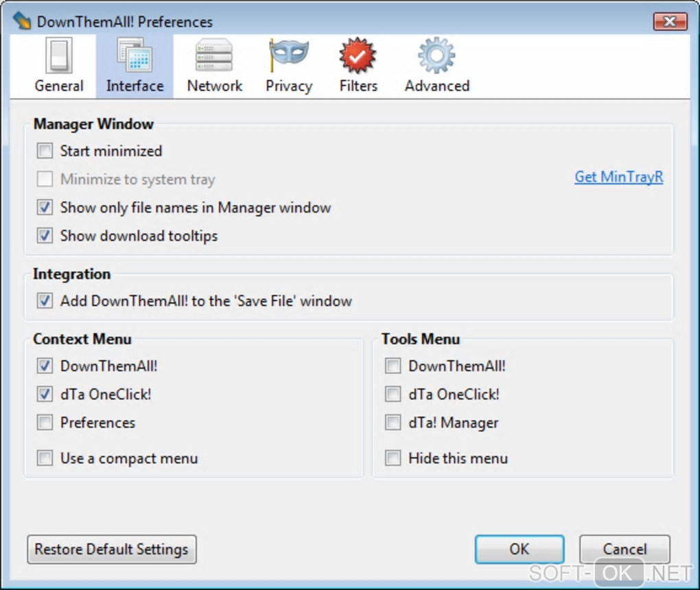The image size is (700, 590).
Task: Open the Network server-stack icon
Action: pos(214,56)
